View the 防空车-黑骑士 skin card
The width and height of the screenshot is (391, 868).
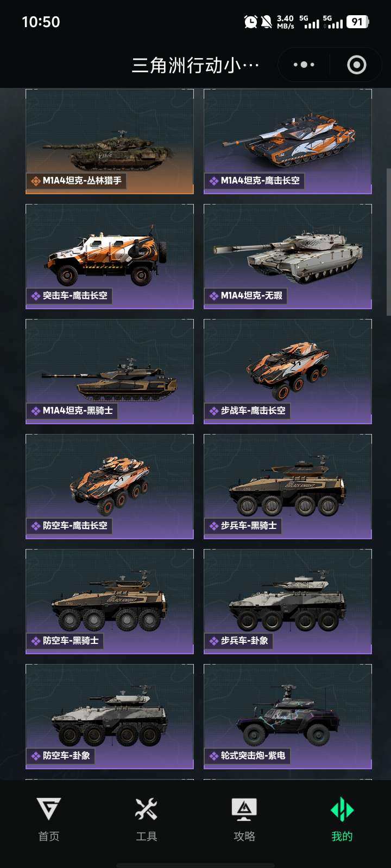click(x=110, y=602)
